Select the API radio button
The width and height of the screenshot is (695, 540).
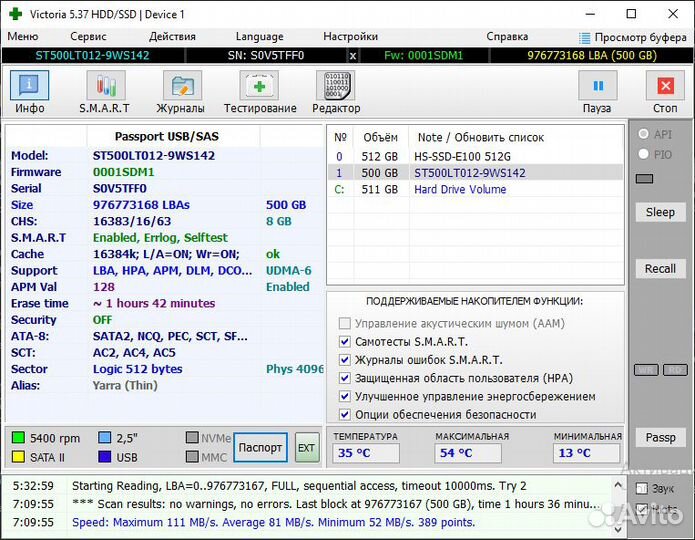[643, 133]
